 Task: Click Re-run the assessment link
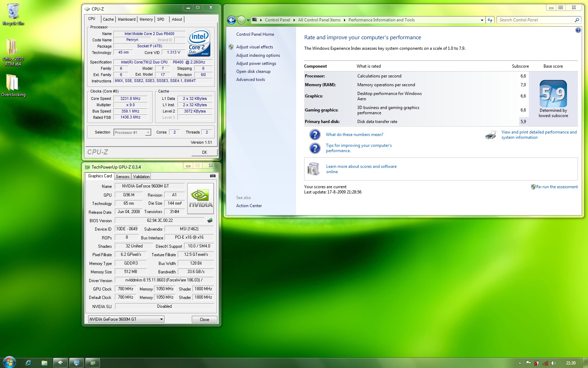point(557,187)
